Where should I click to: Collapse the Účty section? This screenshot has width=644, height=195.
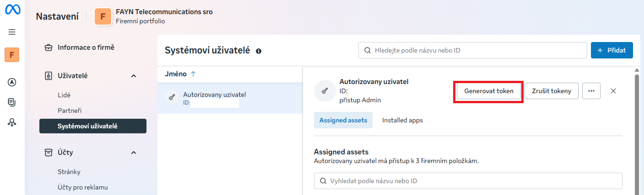(x=134, y=153)
